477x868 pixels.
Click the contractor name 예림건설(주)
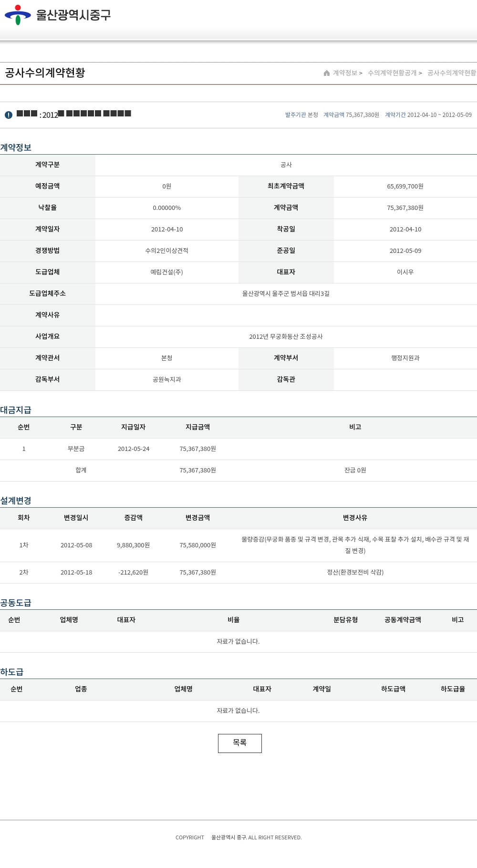166,272
